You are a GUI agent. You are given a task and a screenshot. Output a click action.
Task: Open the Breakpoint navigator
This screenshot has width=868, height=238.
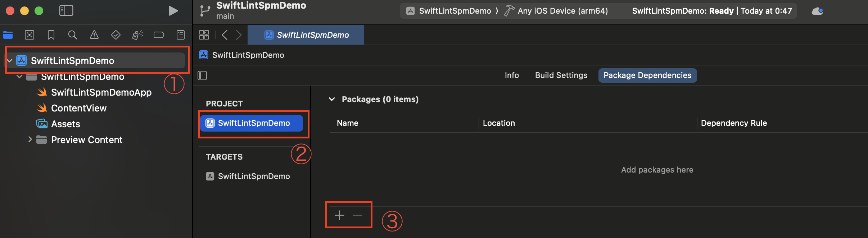coord(159,35)
